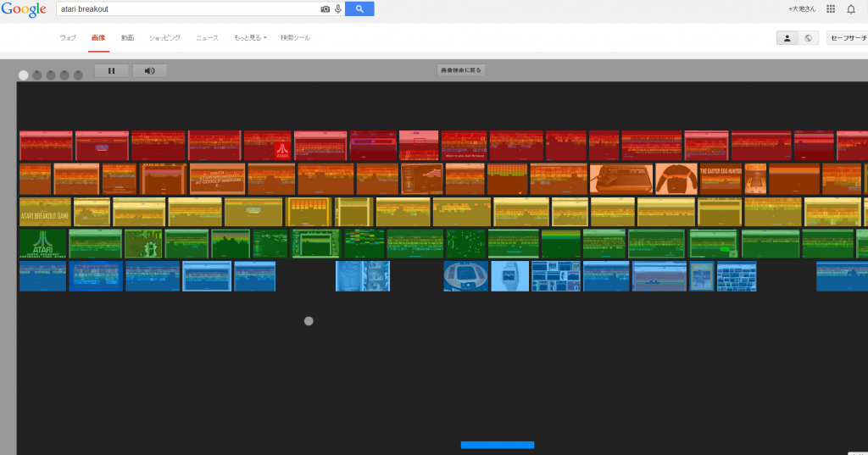The width and height of the screenshot is (868, 455).
Task: Click orange brick with 'DIGITA ATARI BREAKOUT' text
Action: 217,179
